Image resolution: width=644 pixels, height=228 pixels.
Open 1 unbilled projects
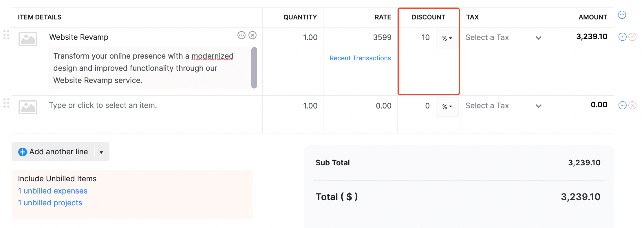50,202
